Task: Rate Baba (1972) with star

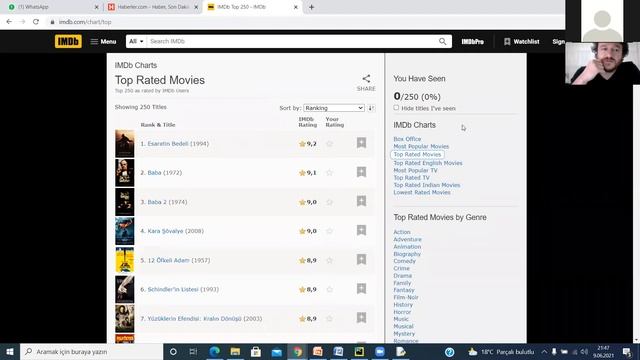Action: click(329, 173)
